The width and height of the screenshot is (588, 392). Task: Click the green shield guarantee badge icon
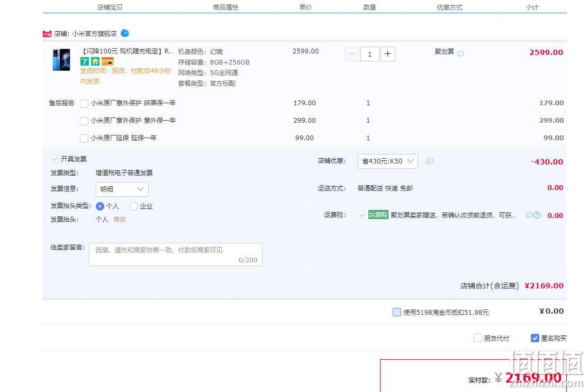pyautogui.click(x=95, y=61)
